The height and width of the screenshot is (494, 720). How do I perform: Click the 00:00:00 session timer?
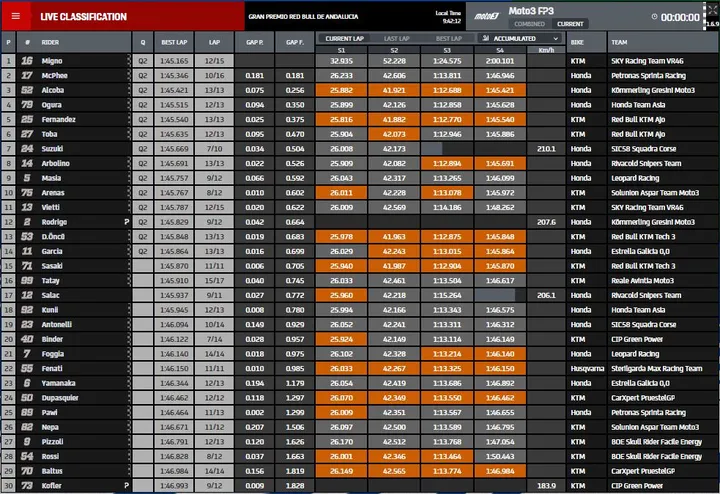[680, 17]
